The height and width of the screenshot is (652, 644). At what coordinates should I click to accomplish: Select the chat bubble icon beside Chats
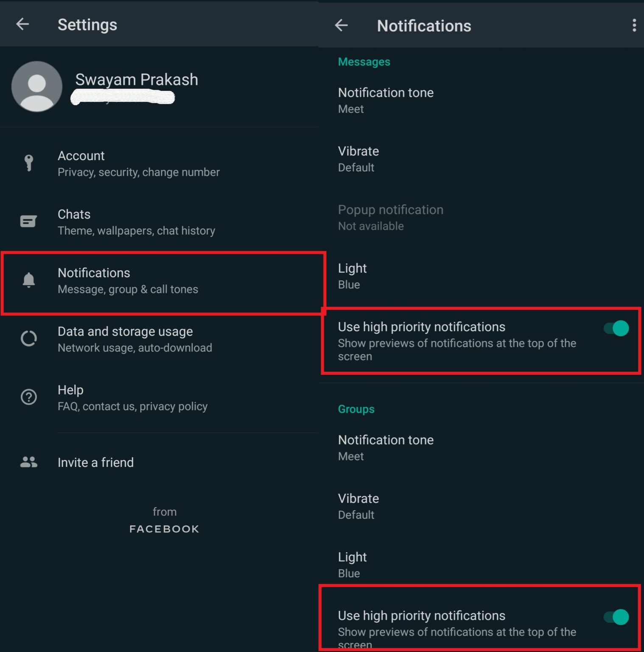pos(28,221)
